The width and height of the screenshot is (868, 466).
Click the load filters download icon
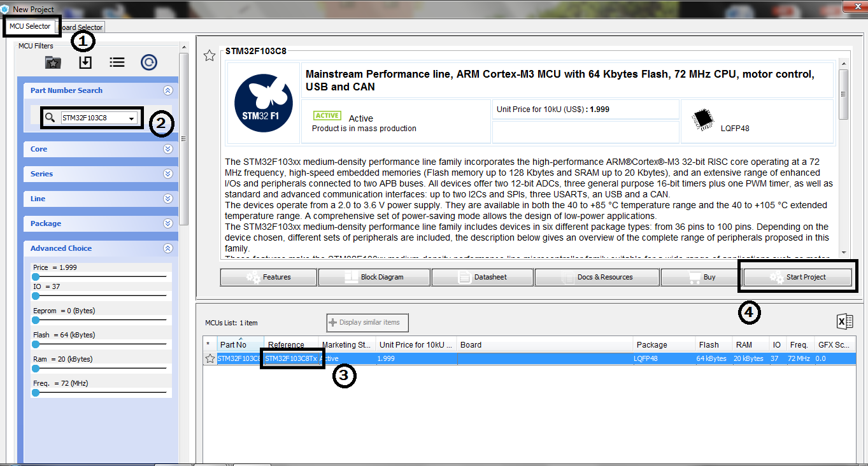tap(85, 62)
